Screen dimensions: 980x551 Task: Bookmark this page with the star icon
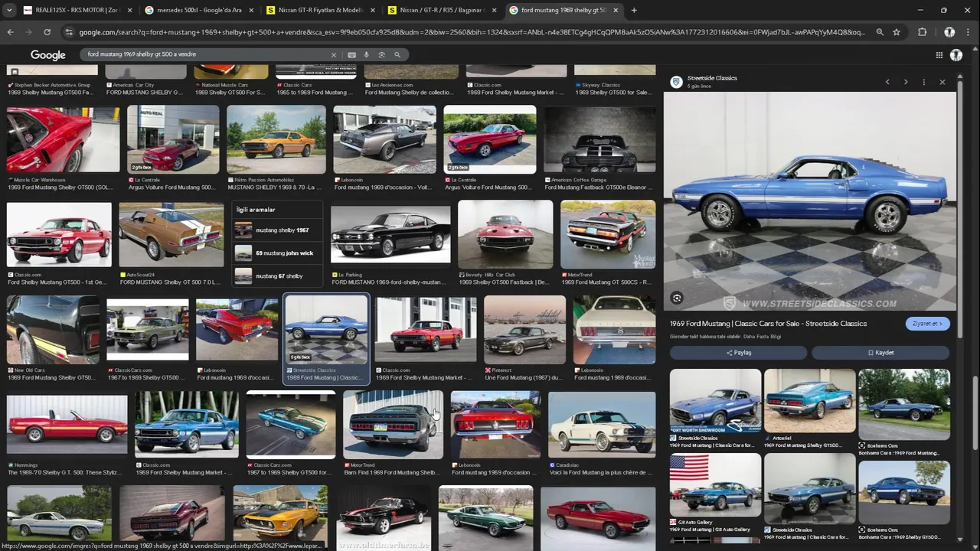(x=897, y=32)
